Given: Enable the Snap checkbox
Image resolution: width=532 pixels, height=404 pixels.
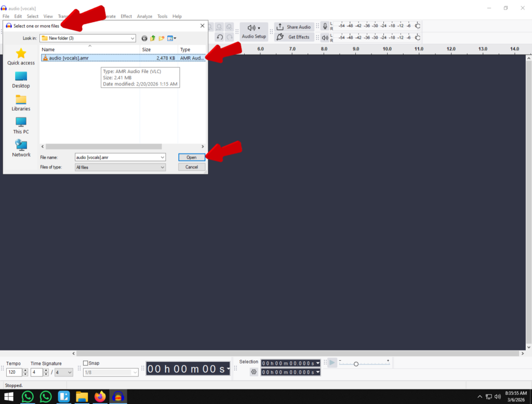Looking at the screenshot, I should [86, 363].
